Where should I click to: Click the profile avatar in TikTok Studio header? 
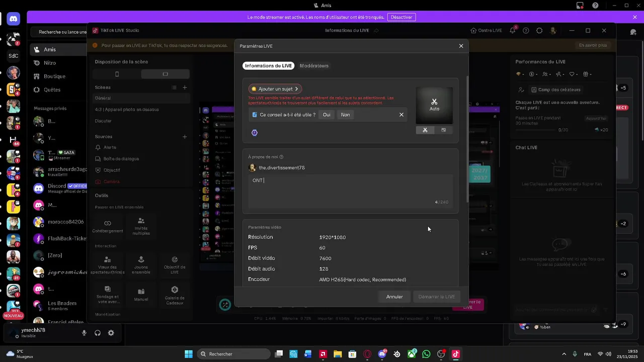tap(553, 31)
